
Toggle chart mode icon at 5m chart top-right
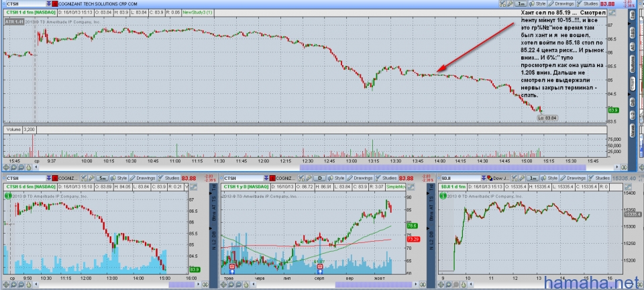coord(193,187)
